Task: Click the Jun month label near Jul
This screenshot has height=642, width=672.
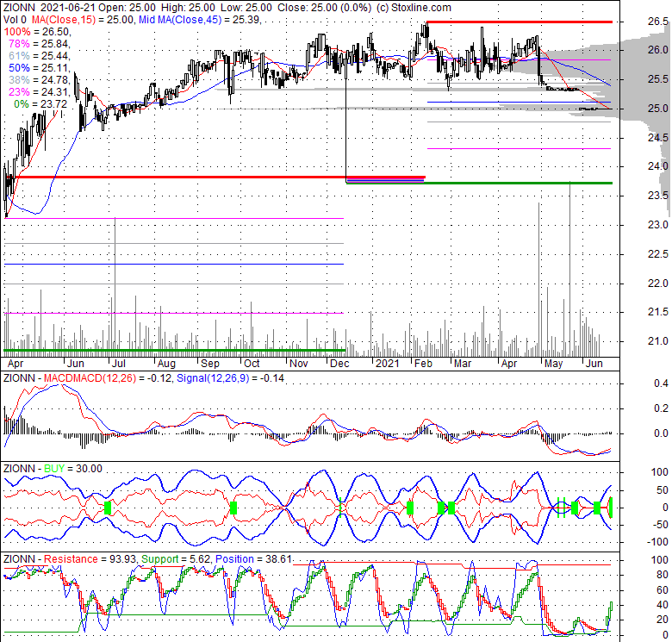Action: (75, 364)
